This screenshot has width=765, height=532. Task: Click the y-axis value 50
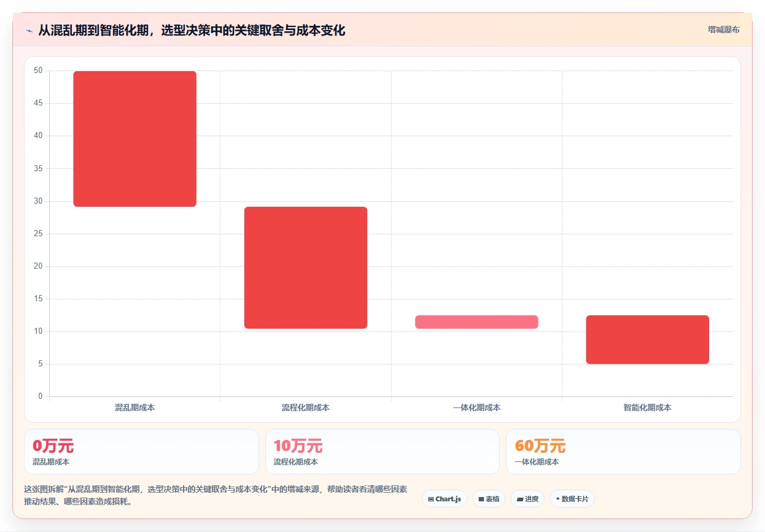pos(38,71)
